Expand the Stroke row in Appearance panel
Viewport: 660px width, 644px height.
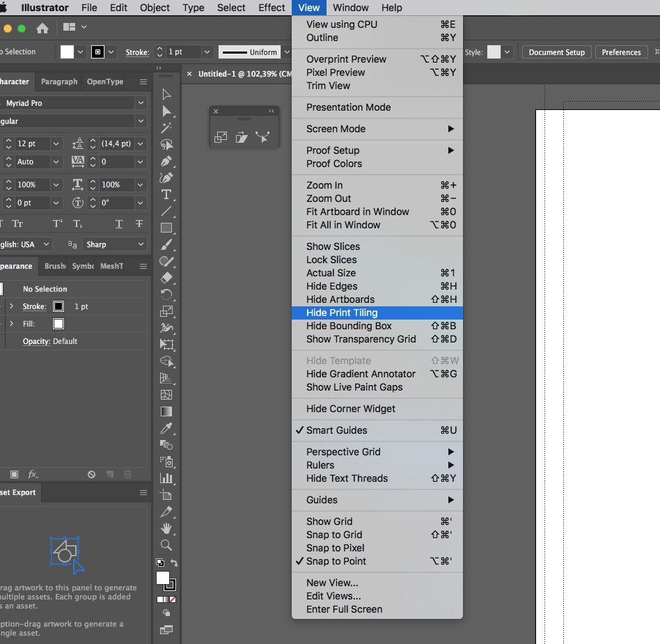coord(11,306)
